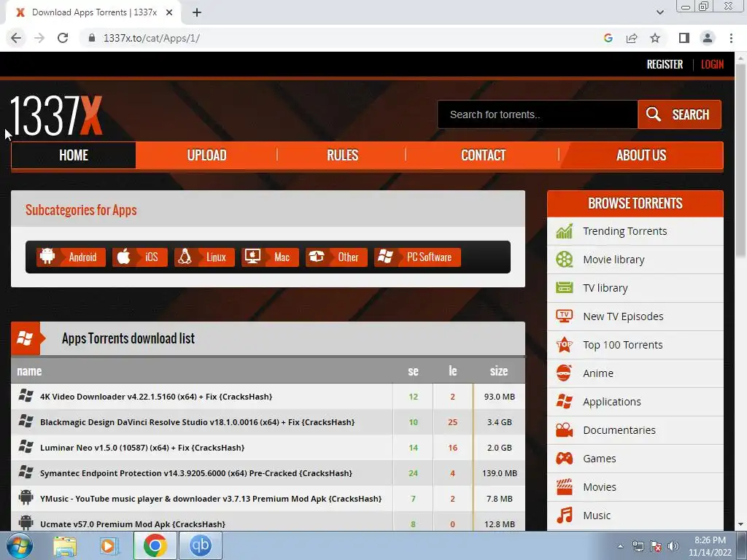Screen dimensions: 747x560
Task: Toggle the Chrome side panel icon
Action: click(684, 38)
